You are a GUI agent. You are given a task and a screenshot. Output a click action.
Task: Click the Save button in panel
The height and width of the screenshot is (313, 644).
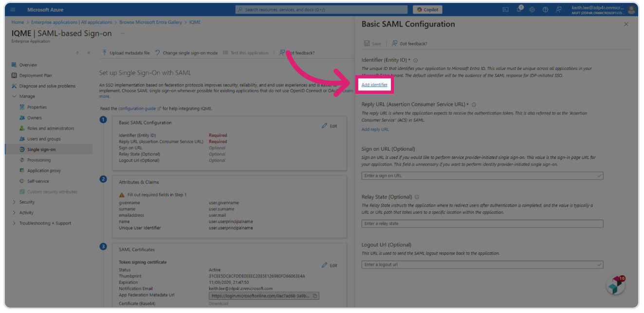372,44
